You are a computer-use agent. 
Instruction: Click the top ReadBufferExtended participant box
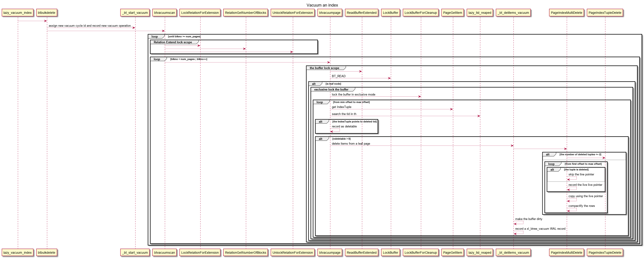point(362,13)
